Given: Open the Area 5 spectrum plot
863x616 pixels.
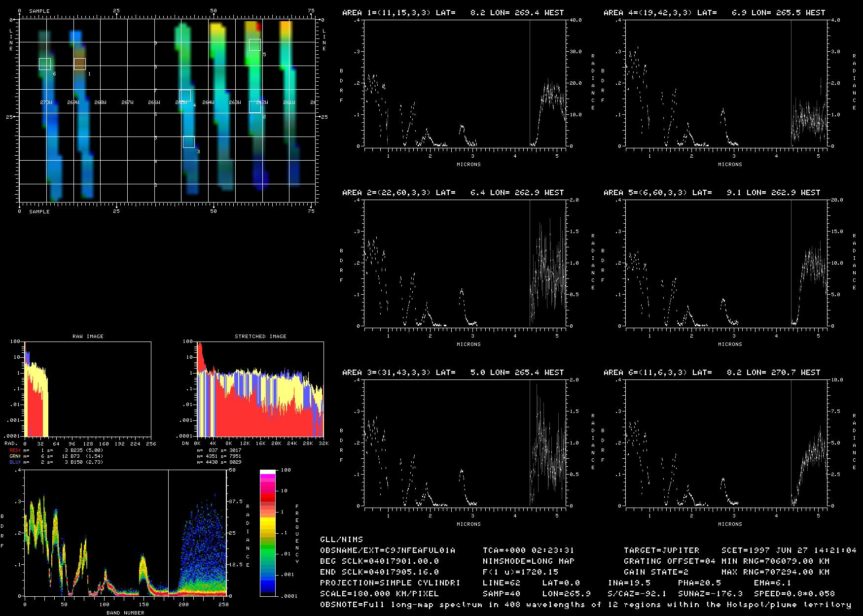Looking at the screenshot, I should (x=726, y=263).
